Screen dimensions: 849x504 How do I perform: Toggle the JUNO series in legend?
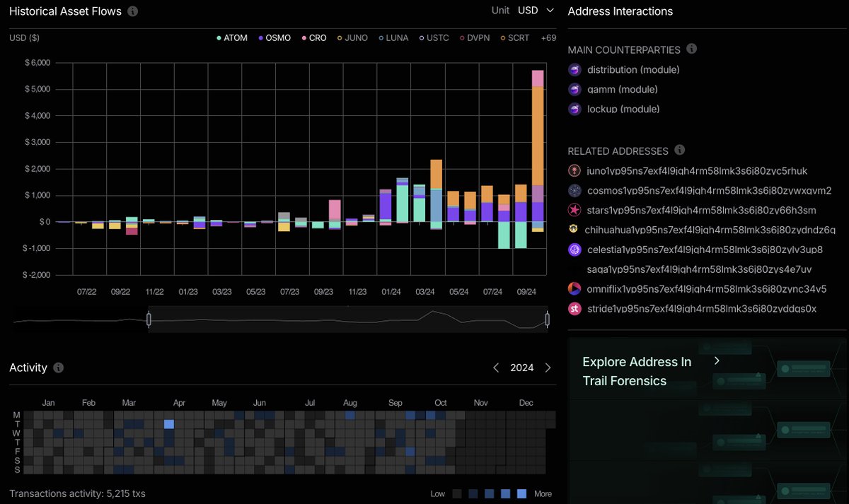click(352, 37)
